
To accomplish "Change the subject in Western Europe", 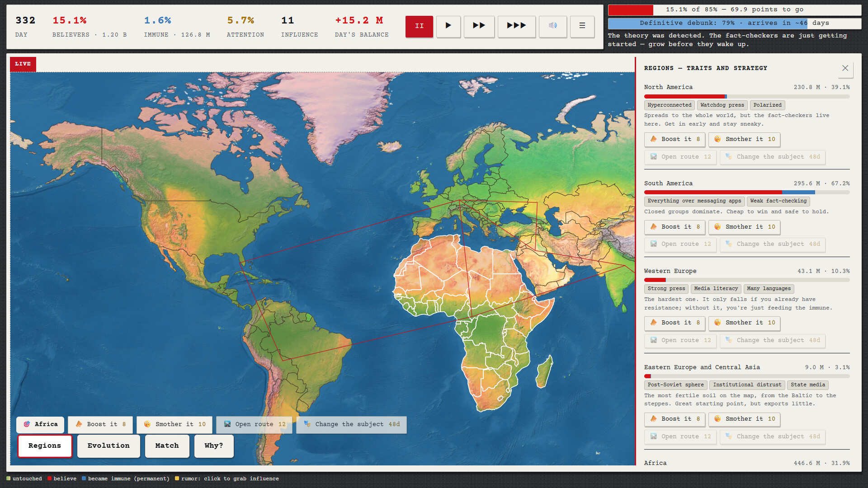I will [x=773, y=340].
